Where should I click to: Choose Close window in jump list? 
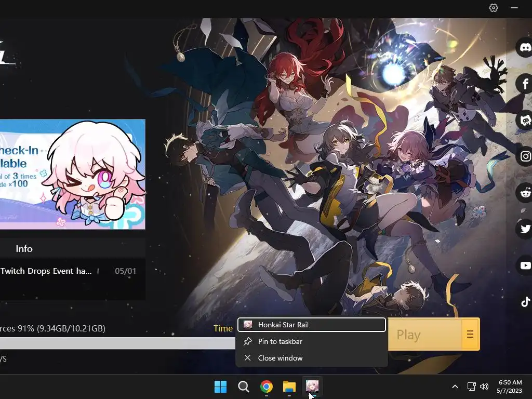[312, 358]
